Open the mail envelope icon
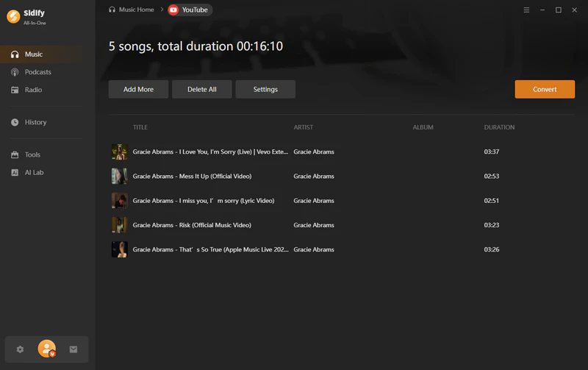This screenshot has height=370, width=588. click(73, 349)
